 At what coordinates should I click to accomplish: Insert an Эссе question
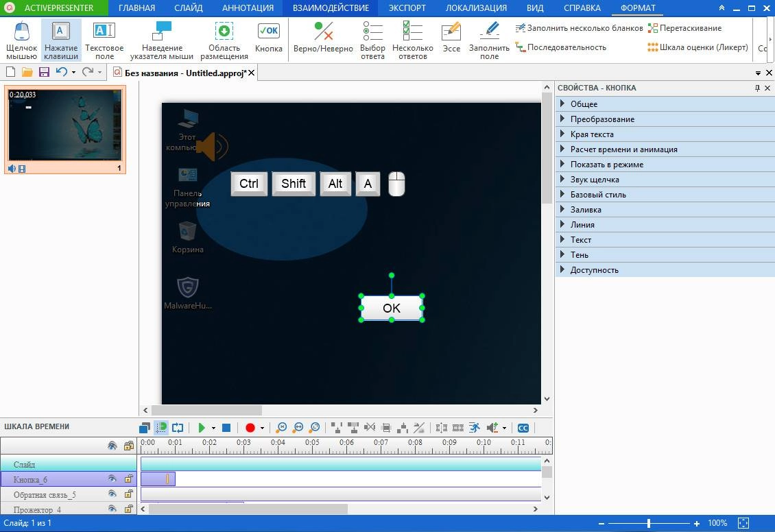451,38
